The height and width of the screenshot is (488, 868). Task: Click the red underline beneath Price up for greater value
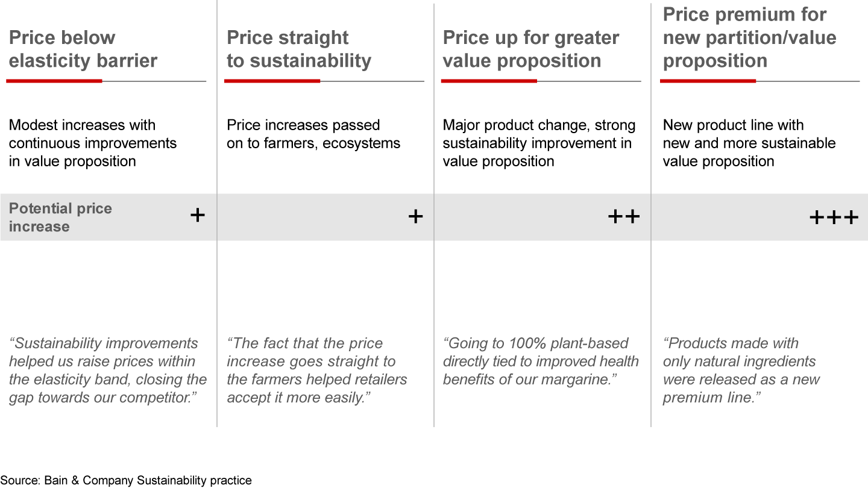click(489, 81)
